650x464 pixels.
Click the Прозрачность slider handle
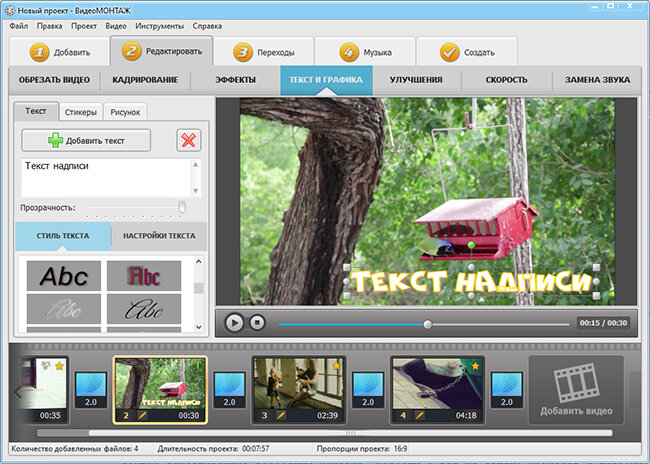coord(182,207)
